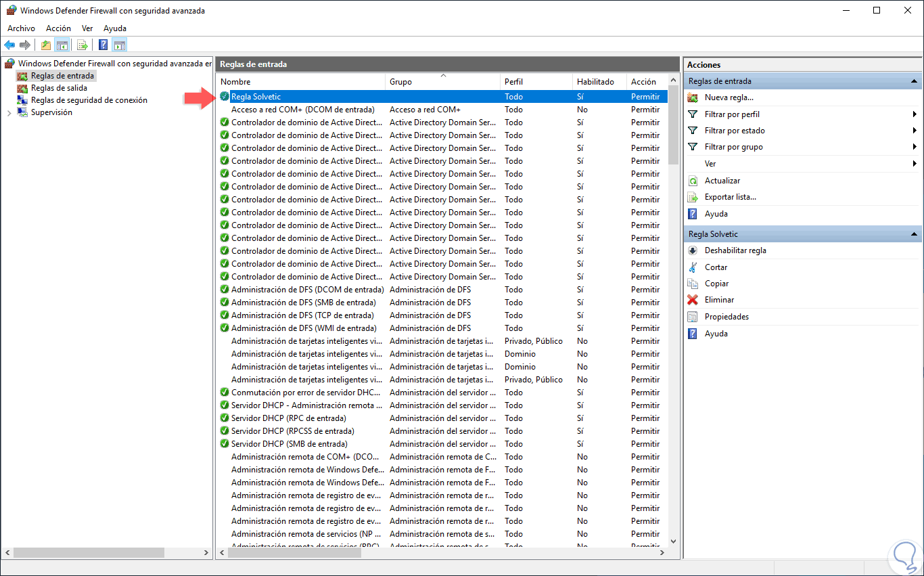Open the Acción menu in the menu bar
924x576 pixels.
[x=58, y=28]
